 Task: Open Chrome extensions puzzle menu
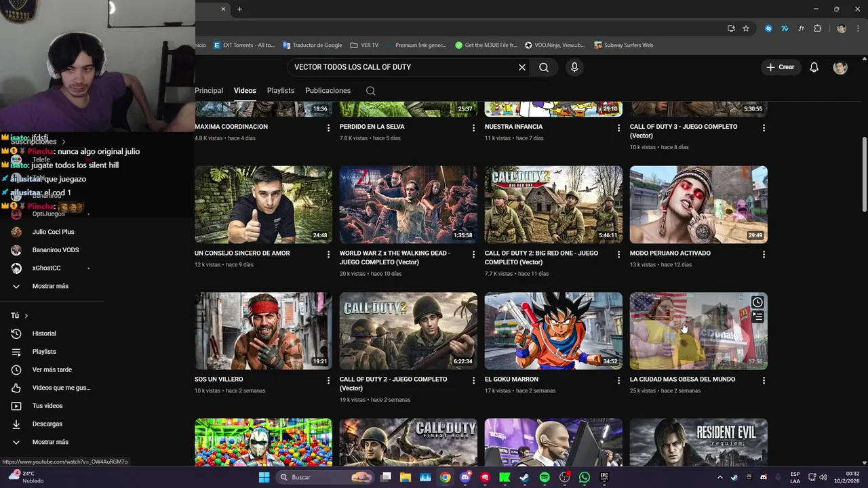[817, 28]
